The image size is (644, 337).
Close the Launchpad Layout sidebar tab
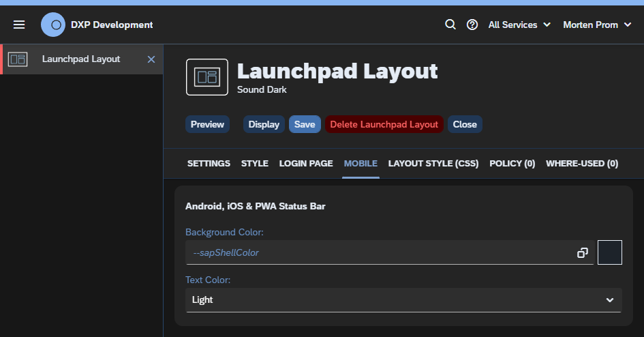coord(151,59)
